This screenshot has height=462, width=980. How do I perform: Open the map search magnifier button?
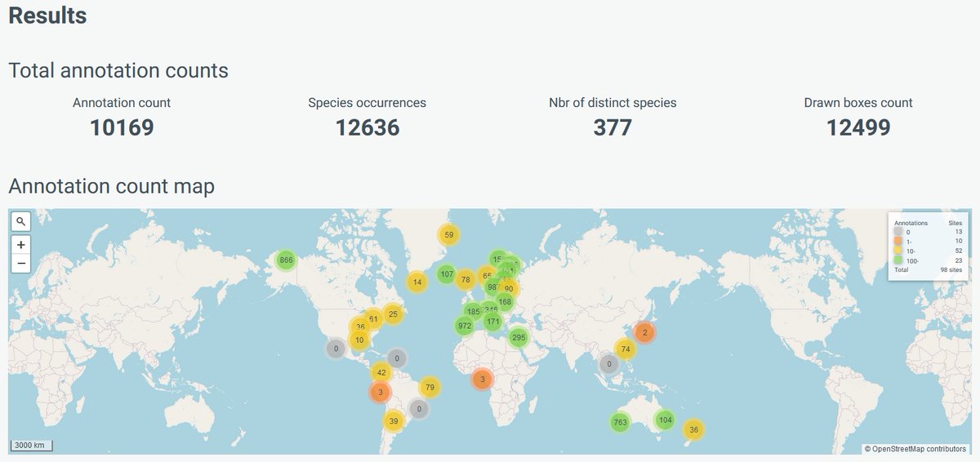21,221
